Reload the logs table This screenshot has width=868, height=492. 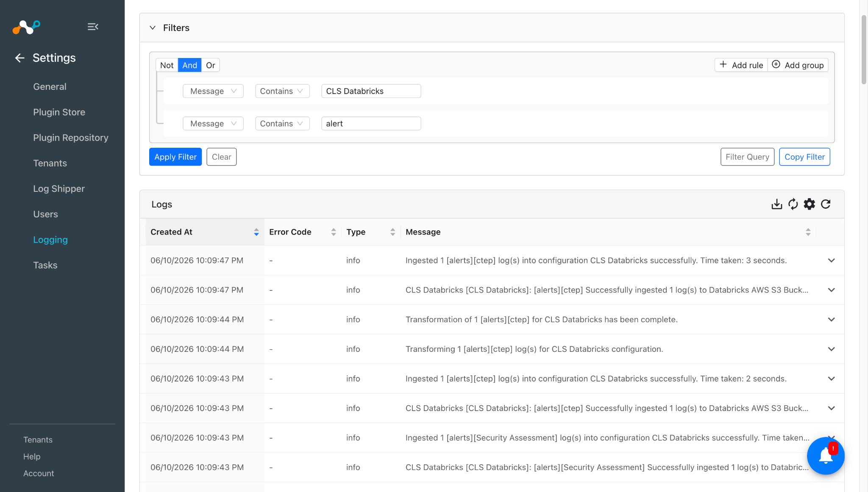click(x=826, y=204)
